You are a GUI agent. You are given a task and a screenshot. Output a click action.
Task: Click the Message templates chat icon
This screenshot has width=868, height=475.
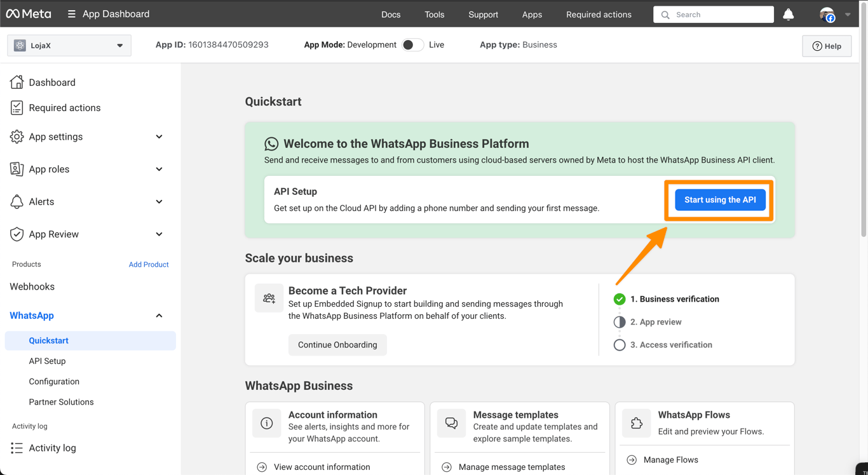pyautogui.click(x=451, y=424)
